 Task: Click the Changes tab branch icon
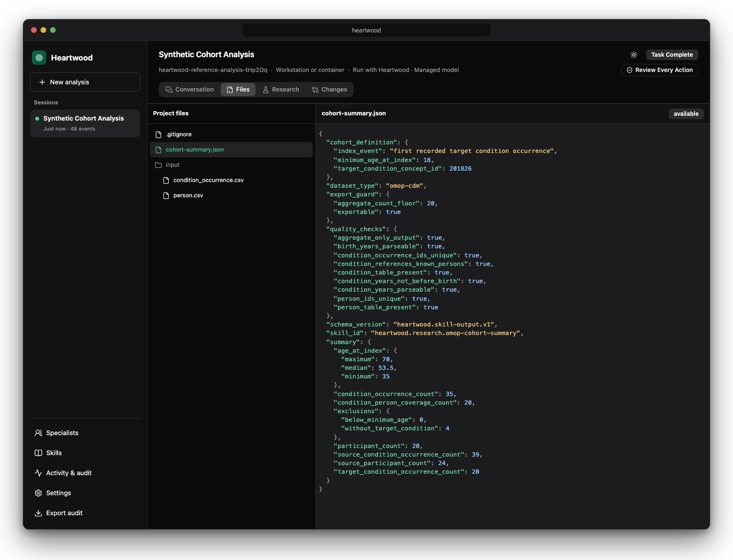click(x=315, y=90)
